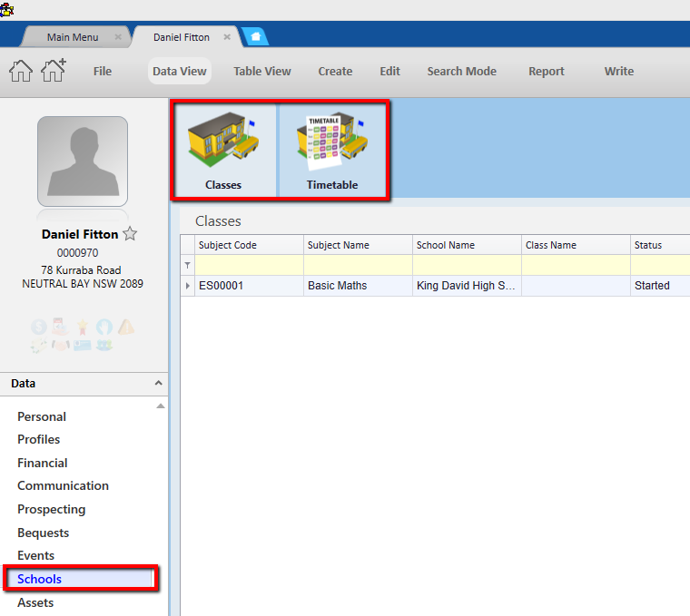690x616 pixels.
Task: Collapse the Data panel using its chevron
Action: 159,384
